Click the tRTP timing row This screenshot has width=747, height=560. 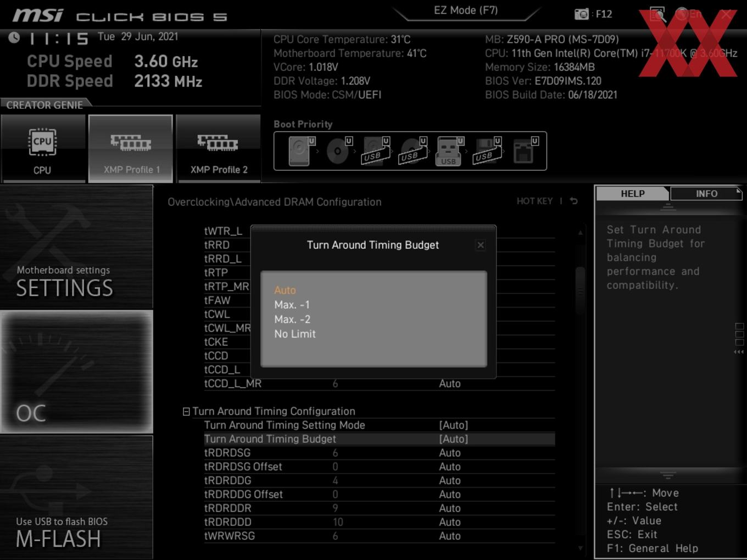point(216,272)
